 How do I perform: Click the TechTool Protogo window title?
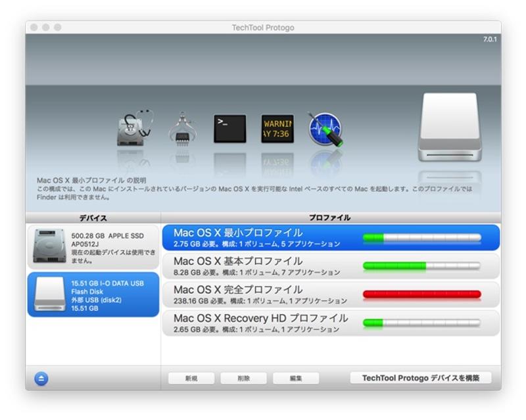click(x=263, y=28)
